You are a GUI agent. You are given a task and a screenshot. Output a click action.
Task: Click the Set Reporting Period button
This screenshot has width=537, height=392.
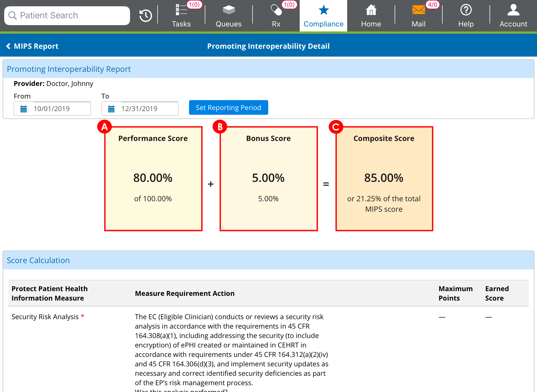[x=228, y=108]
